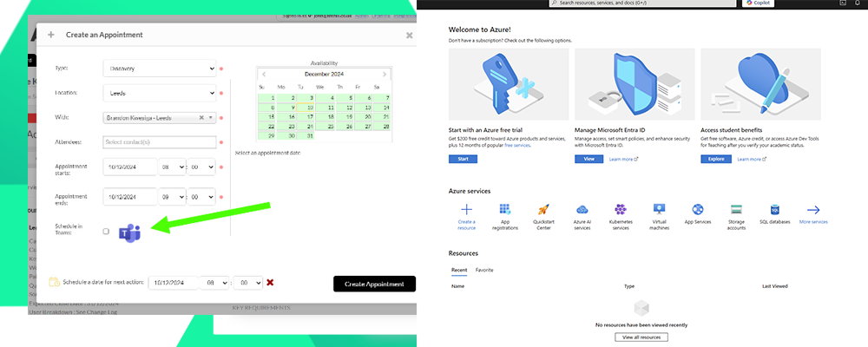Open Azure AI services icon
Screen dimensions: 868x347
(x=582, y=210)
